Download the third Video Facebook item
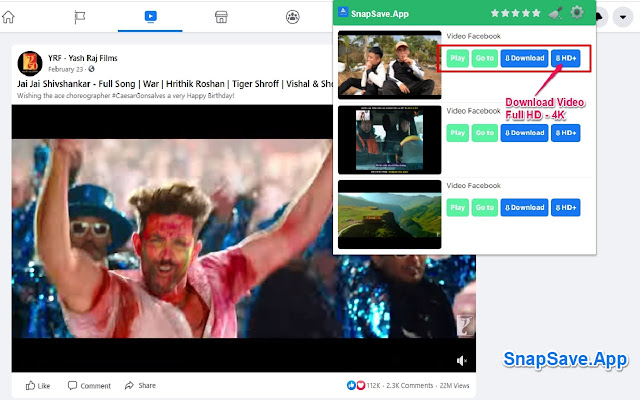 [x=524, y=208]
